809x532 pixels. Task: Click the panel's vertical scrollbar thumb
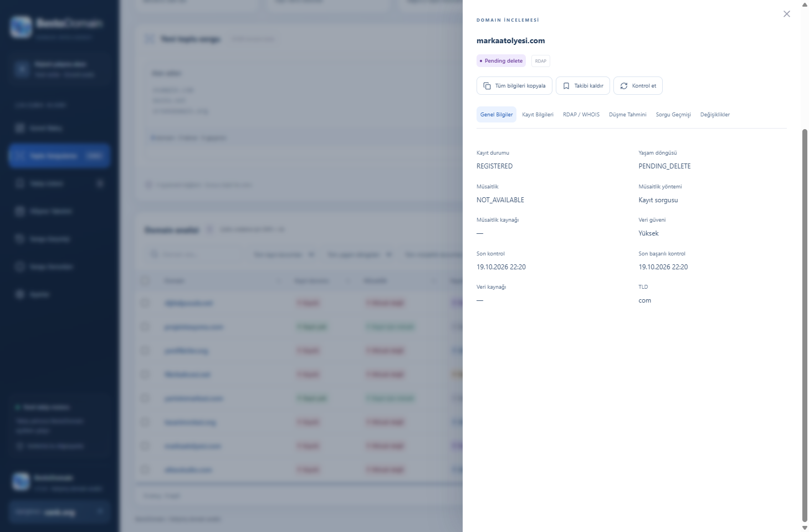(x=805, y=325)
